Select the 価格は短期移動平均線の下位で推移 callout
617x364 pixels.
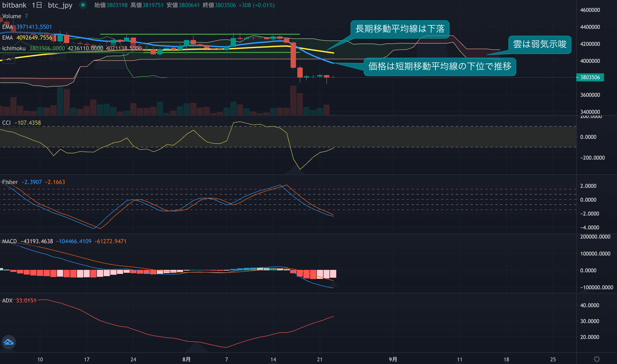[440, 66]
